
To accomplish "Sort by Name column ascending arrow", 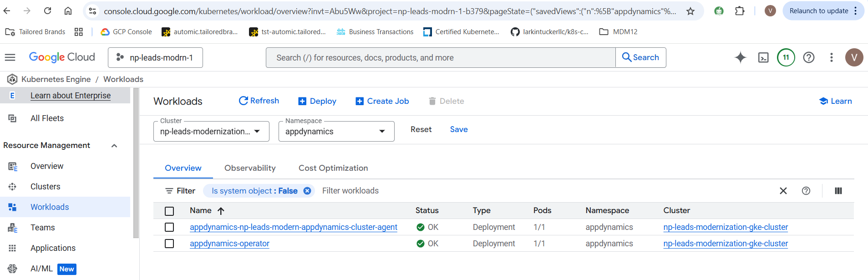I will (221, 211).
